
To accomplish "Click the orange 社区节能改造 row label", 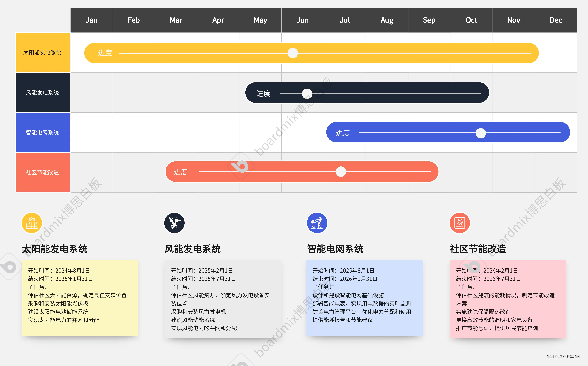I will point(43,172).
